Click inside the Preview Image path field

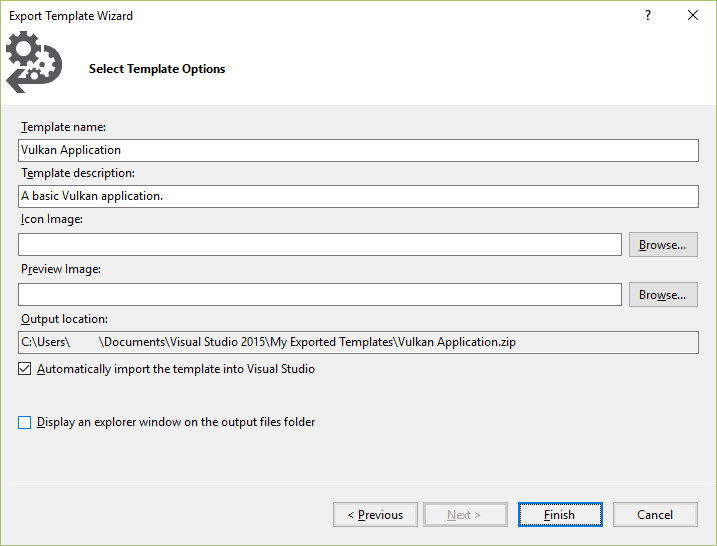(320, 294)
